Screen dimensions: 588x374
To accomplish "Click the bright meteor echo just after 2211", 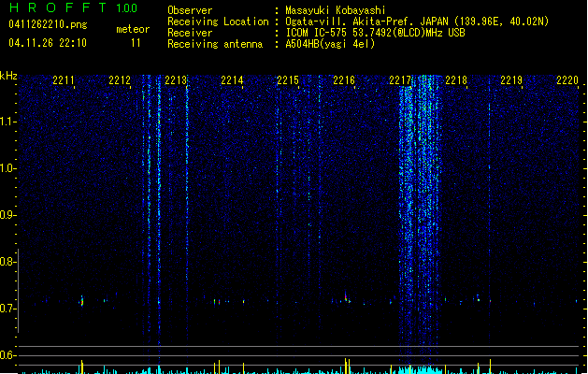I will coord(81,301).
